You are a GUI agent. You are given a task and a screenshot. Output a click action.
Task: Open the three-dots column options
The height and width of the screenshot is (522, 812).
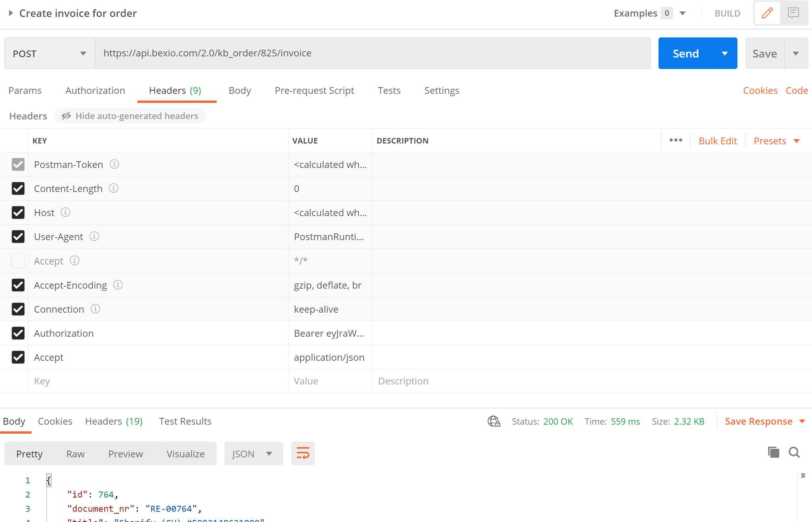tap(675, 140)
